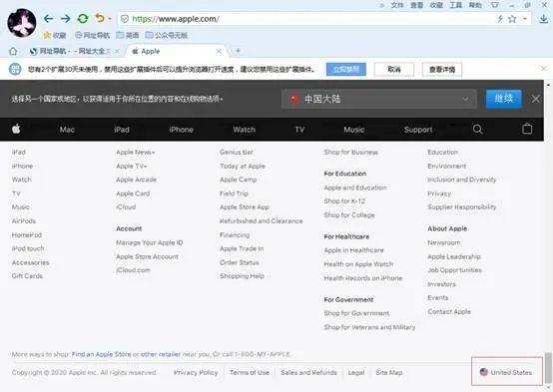Click the search magnifier icon
The height and width of the screenshot is (392, 553).
[x=477, y=129]
